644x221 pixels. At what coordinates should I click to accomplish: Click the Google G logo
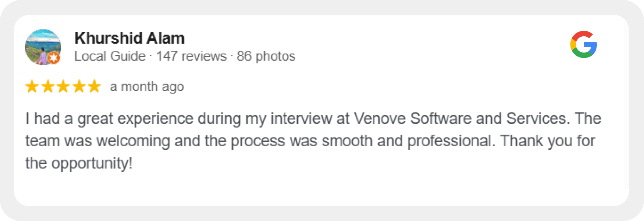coord(583,44)
